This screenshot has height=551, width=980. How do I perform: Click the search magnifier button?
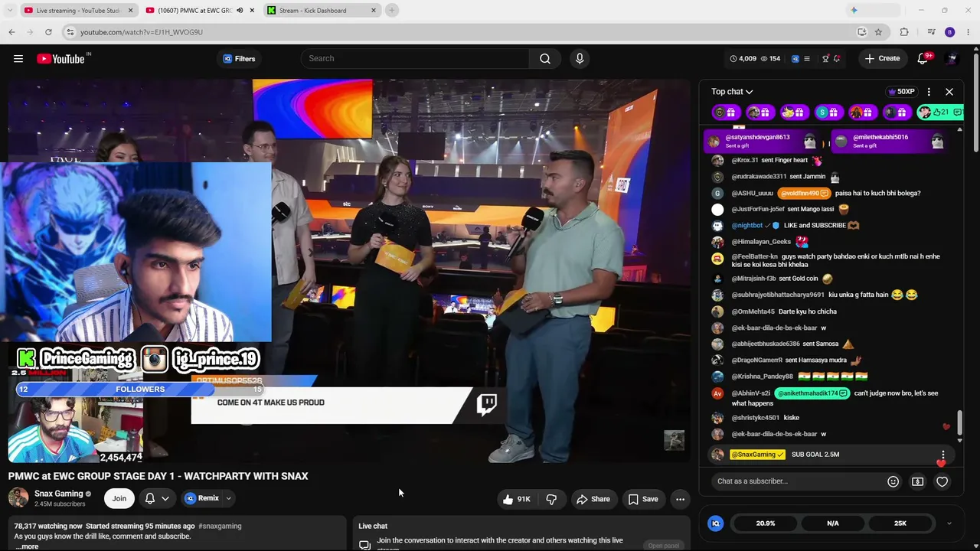(545, 59)
